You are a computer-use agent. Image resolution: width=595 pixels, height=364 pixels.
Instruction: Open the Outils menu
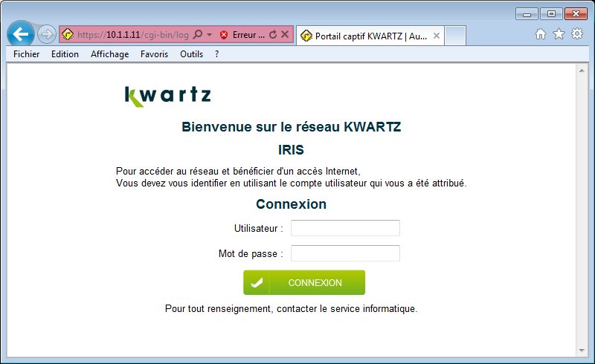click(192, 54)
